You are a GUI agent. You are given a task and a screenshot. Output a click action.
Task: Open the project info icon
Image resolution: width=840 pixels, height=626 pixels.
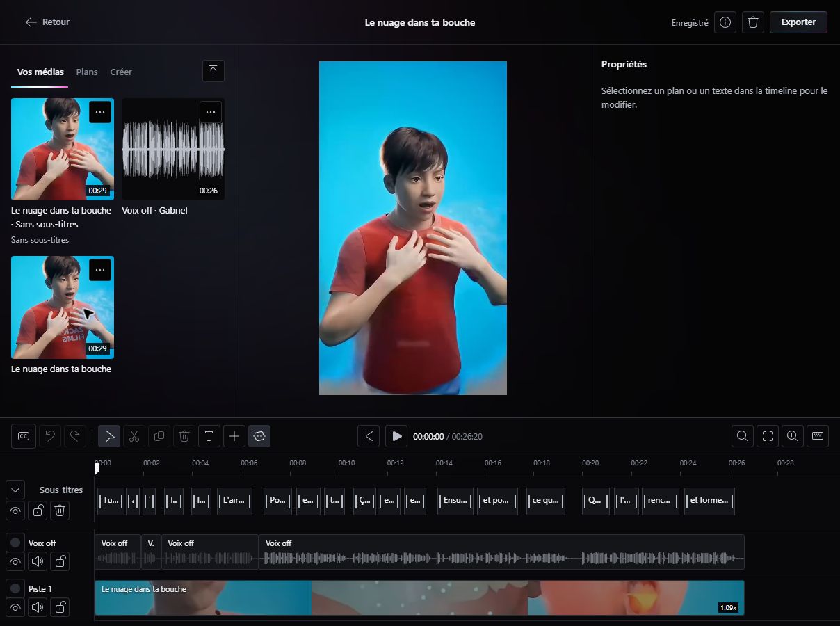tap(725, 22)
